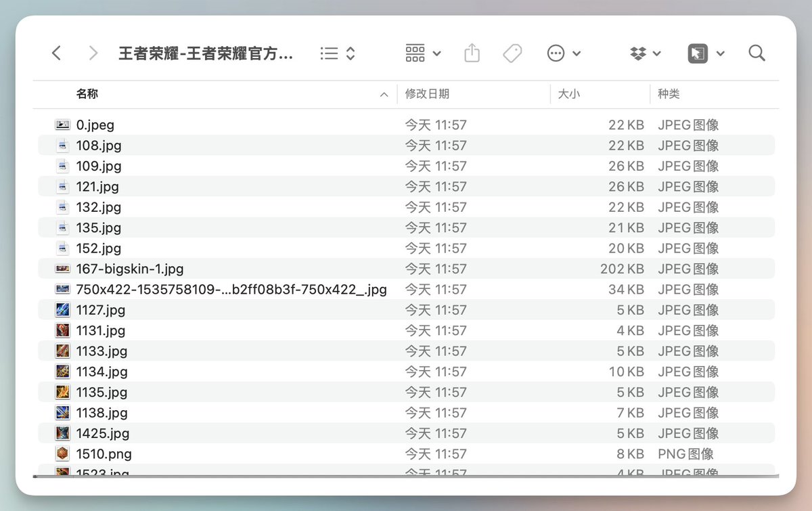Select the file name 0.jpeg

tap(95, 125)
